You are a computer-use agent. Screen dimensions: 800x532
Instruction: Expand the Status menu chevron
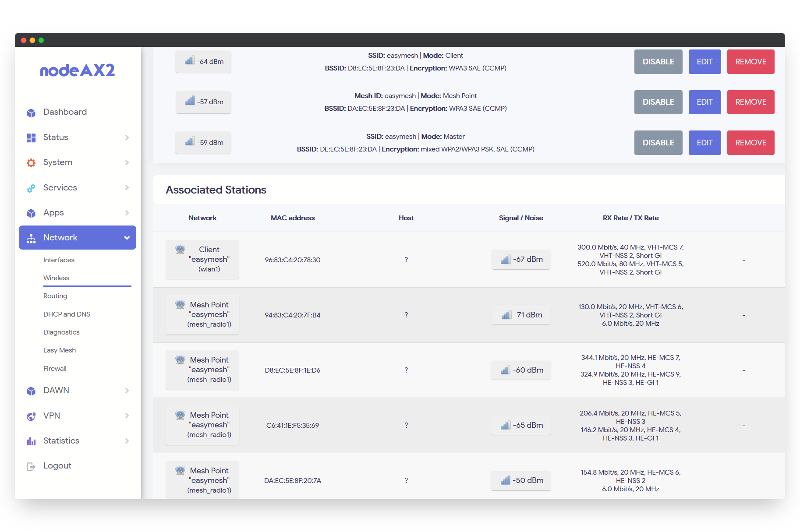click(127, 137)
